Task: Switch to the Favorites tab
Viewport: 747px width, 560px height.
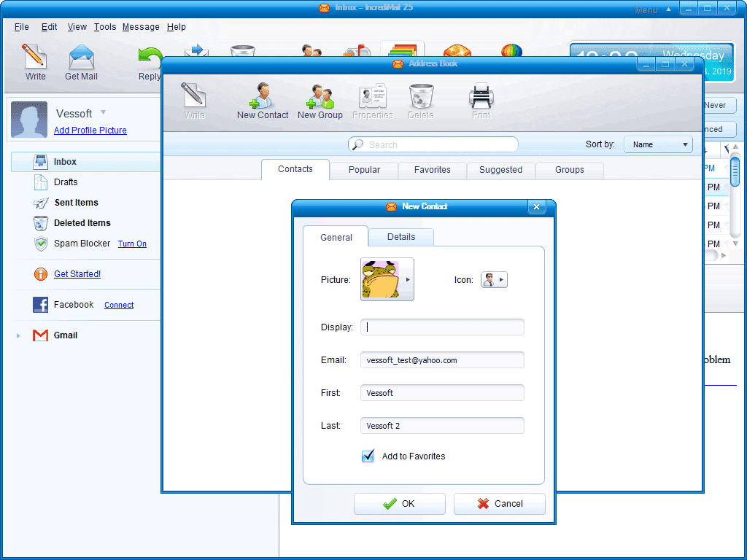Action: (432, 170)
